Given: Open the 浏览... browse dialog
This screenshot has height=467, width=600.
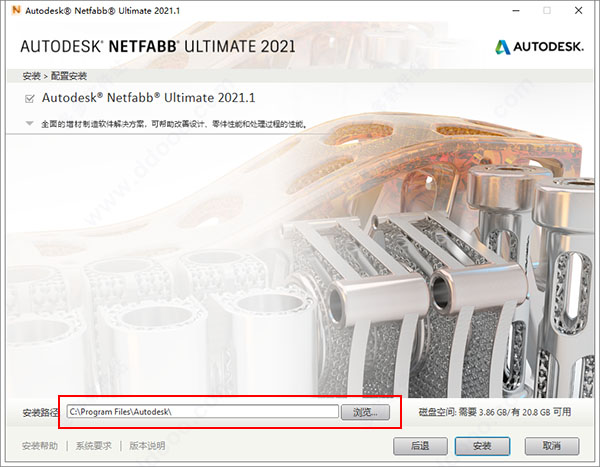Looking at the screenshot, I should point(365,412).
